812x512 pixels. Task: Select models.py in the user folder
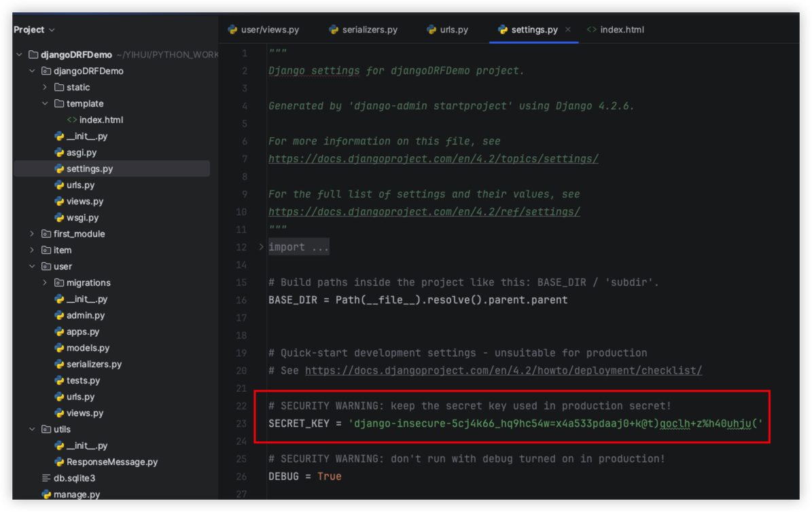[x=88, y=348]
